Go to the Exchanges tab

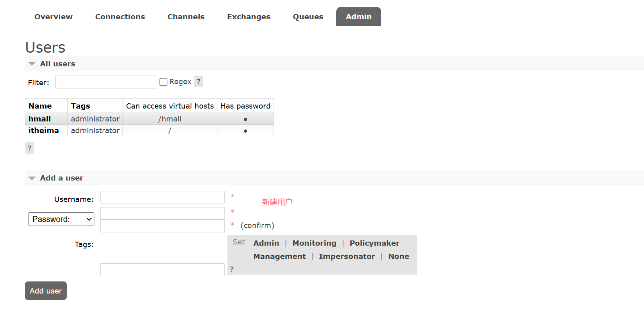click(x=248, y=17)
